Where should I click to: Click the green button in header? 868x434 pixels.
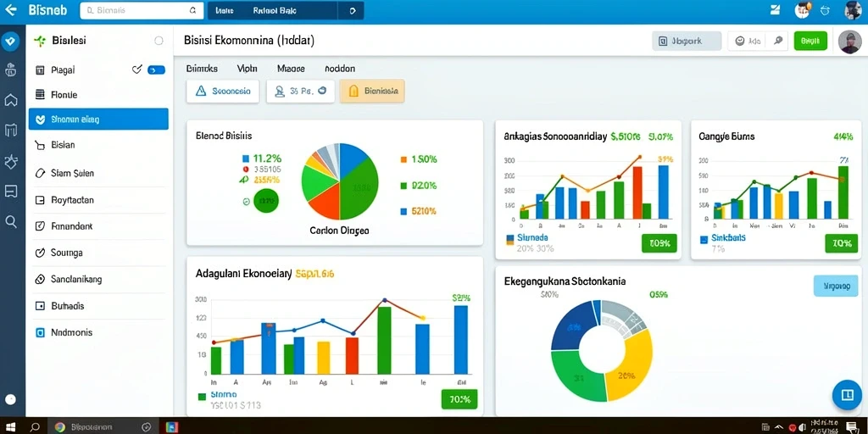810,41
